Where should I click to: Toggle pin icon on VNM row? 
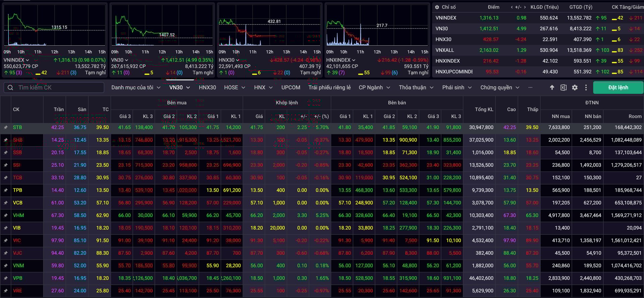pyautogui.click(x=6, y=265)
